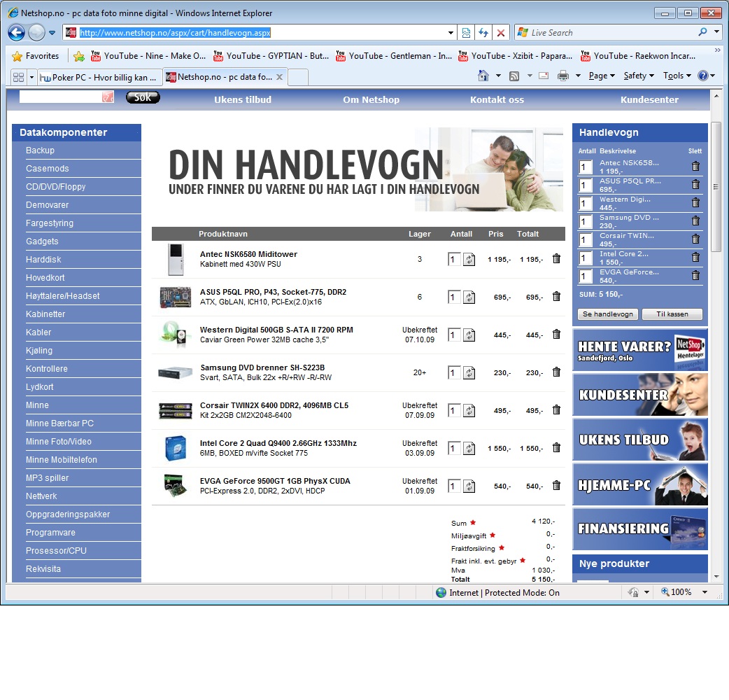The image size is (729, 700).
Task: Switch to Poker PC - Hvor billig tab
Action: [99, 78]
